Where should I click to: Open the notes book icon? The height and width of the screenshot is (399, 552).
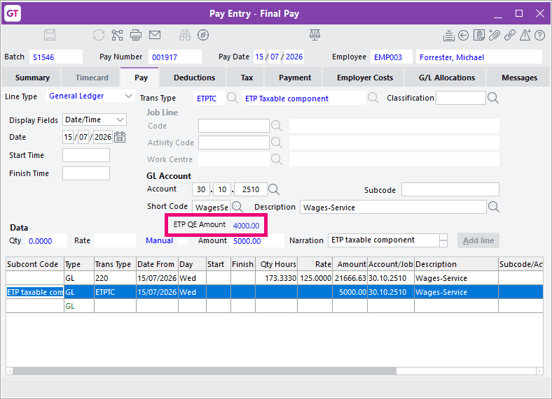pos(479,35)
